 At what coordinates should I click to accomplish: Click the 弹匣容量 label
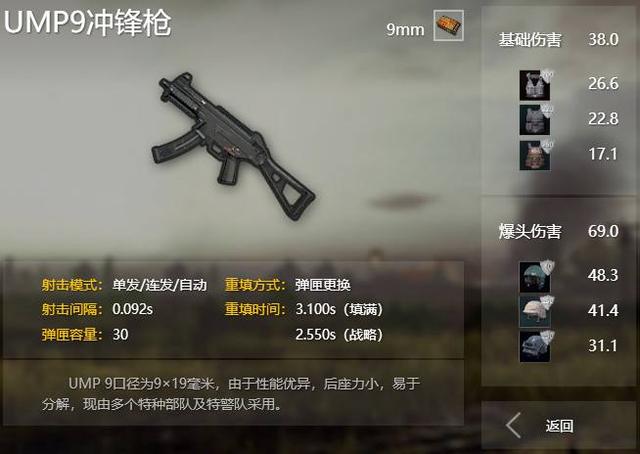(x=72, y=334)
